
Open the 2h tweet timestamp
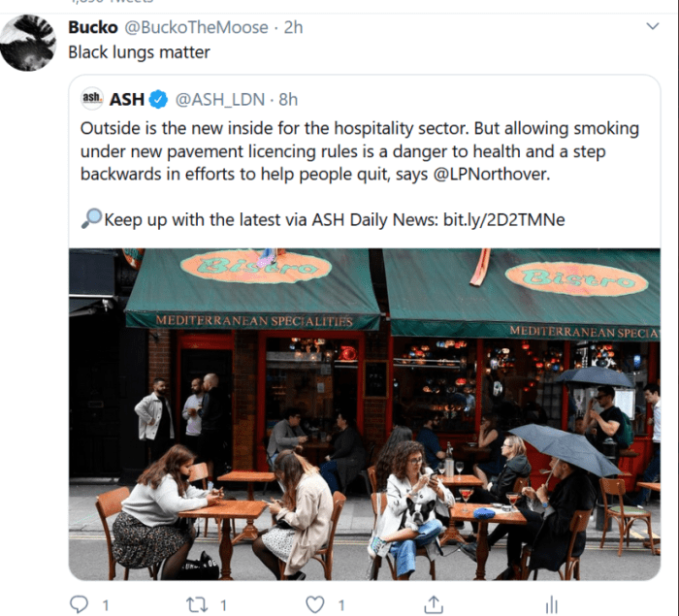pos(293,27)
